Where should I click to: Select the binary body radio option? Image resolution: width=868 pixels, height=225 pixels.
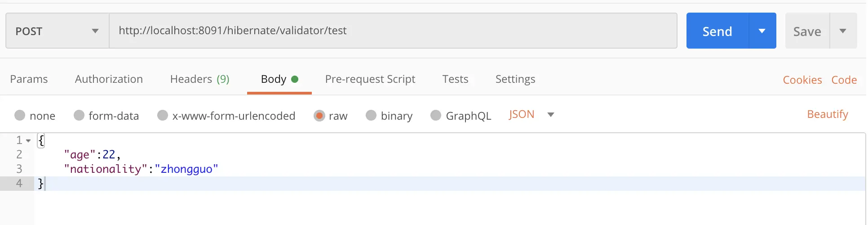point(371,116)
